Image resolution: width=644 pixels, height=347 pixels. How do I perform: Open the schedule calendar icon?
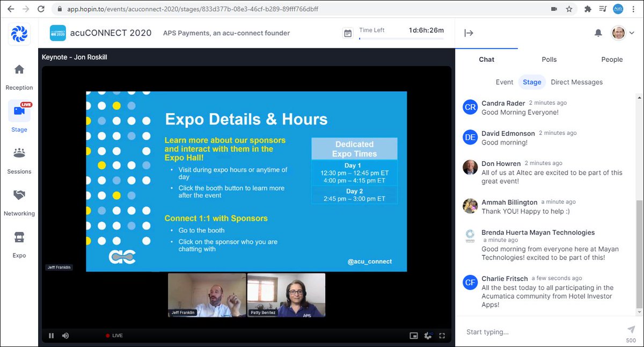348,33
